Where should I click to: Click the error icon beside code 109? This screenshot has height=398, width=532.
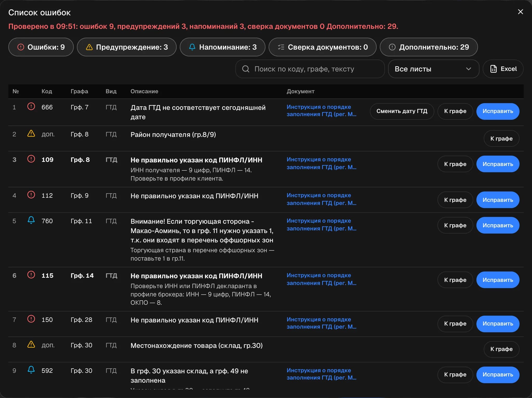coord(31,159)
